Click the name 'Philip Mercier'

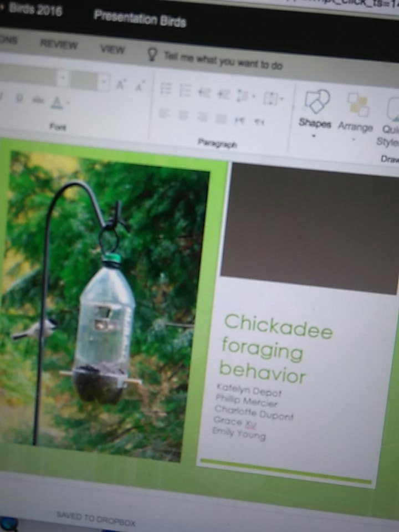(x=246, y=401)
